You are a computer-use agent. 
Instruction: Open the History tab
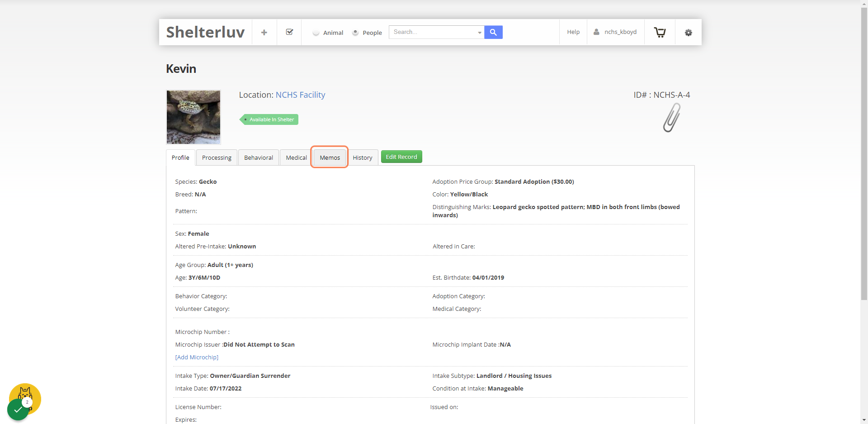tap(363, 157)
